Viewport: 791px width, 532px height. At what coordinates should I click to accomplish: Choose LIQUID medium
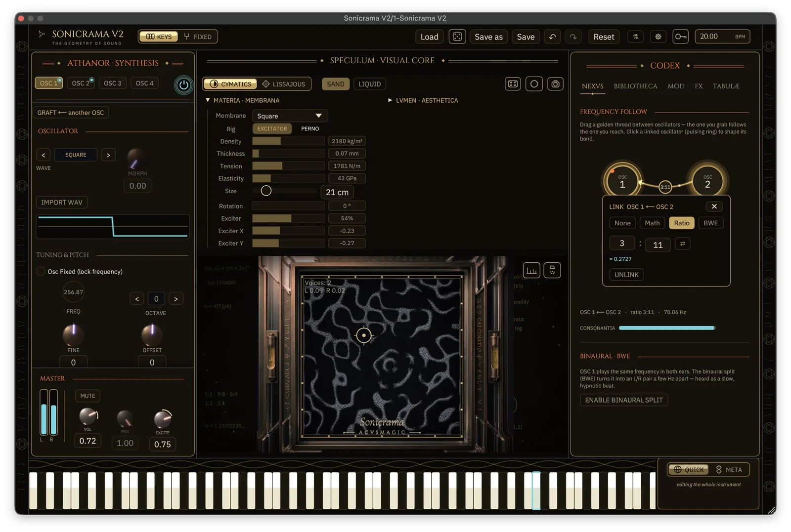click(370, 84)
